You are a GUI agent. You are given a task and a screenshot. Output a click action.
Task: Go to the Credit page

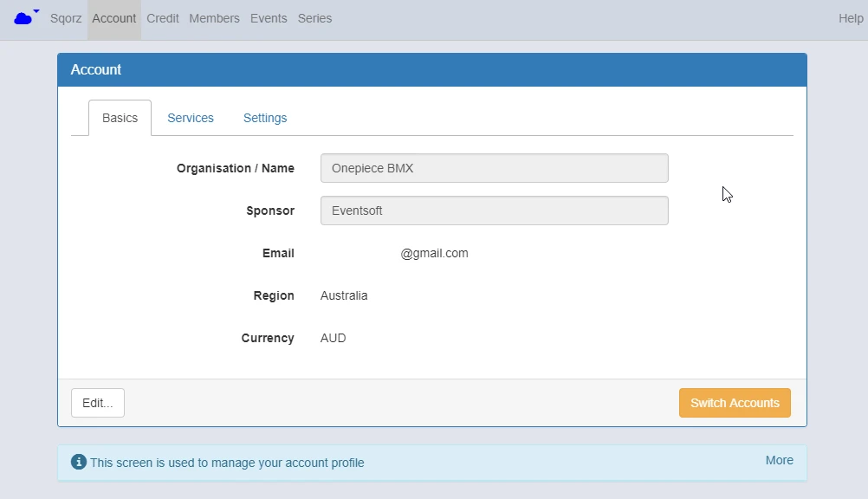163,18
